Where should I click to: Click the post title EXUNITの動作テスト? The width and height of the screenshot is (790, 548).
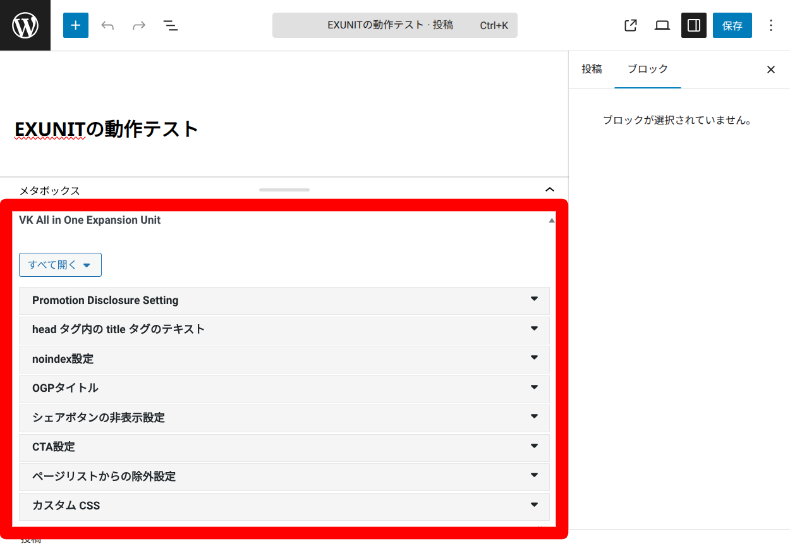point(106,129)
